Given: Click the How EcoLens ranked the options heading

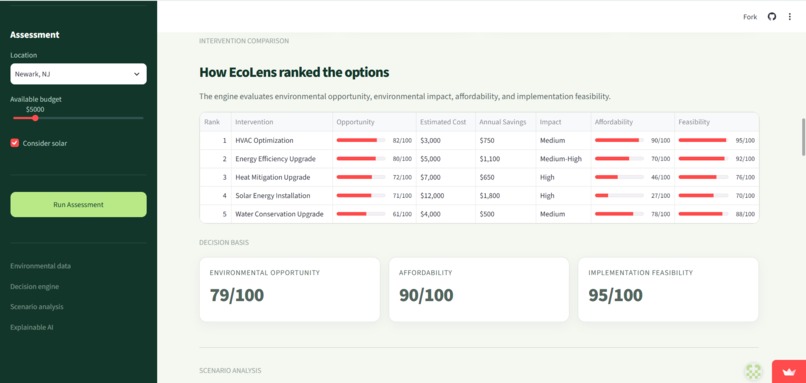Looking at the screenshot, I should coord(294,72).
